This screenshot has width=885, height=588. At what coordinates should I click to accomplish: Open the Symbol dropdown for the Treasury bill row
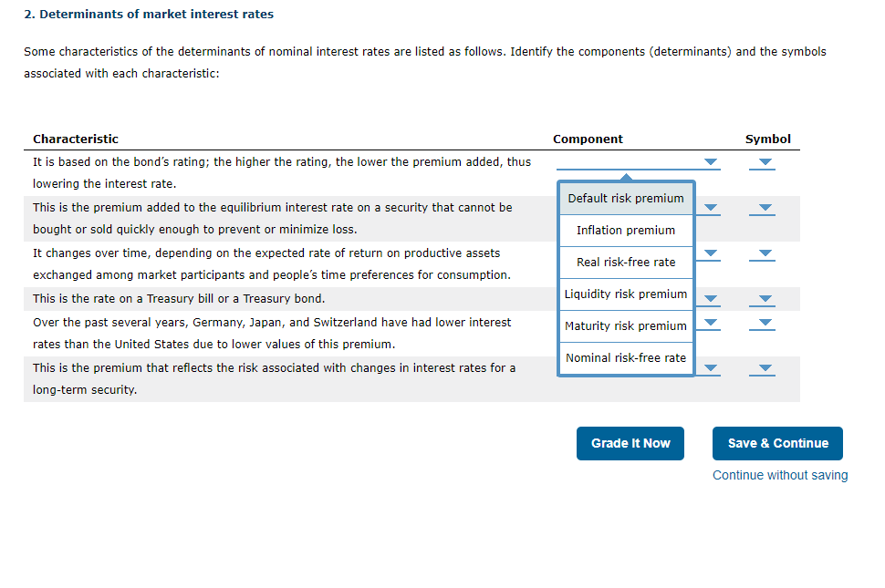(762, 298)
